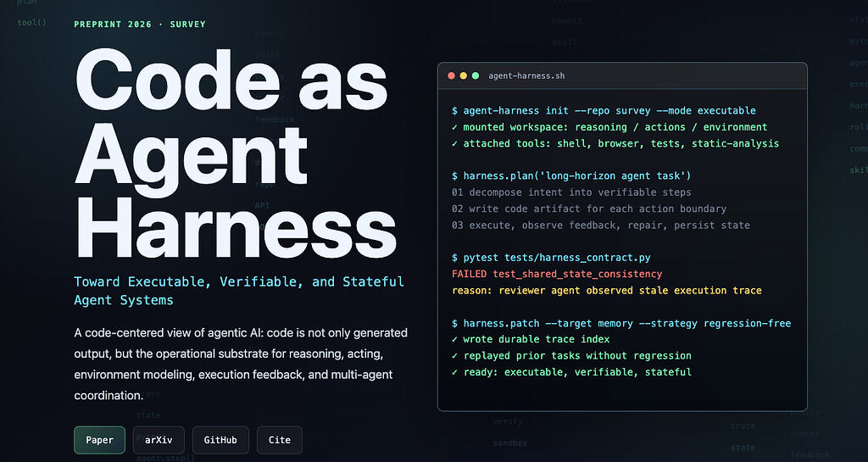Click '03 execute, observe feedback, repair' line
868x462 pixels.
pyautogui.click(x=601, y=225)
